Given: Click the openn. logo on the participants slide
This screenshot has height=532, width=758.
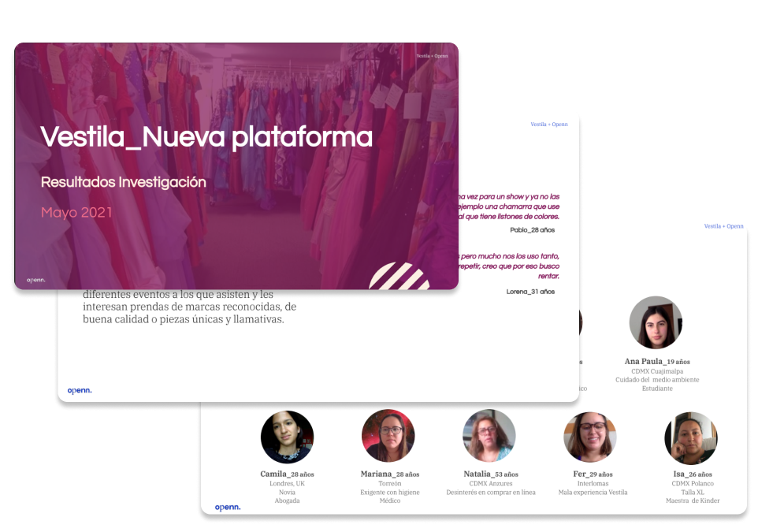Looking at the screenshot, I should 228,507.
